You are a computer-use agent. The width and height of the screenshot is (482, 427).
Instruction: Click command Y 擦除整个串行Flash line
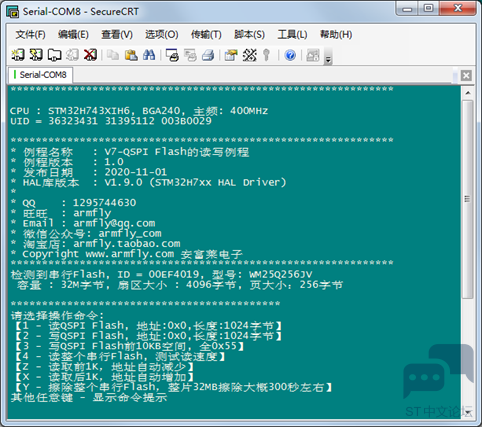(x=173, y=387)
